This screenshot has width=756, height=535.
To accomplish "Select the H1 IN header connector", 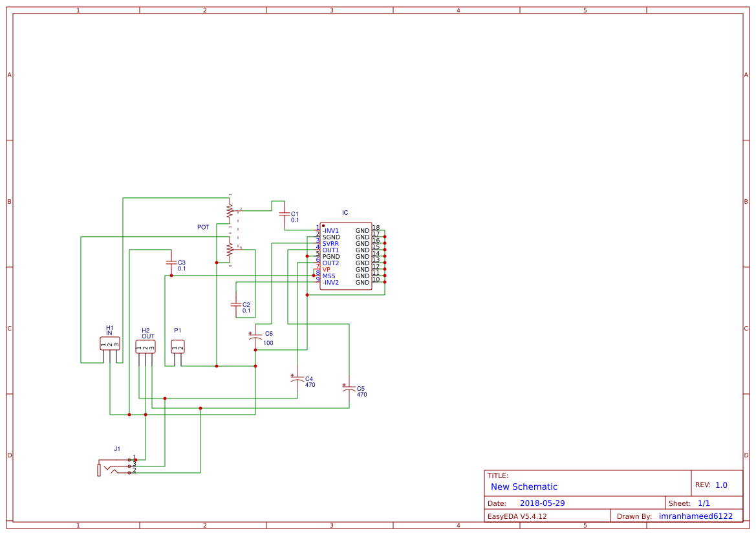I will coord(111,342).
